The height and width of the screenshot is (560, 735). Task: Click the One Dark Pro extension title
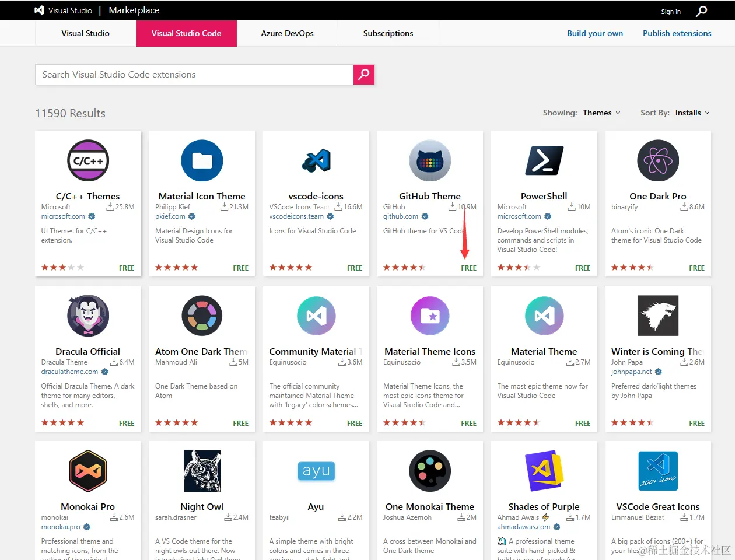pyautogui.click(x=658, y=196)
